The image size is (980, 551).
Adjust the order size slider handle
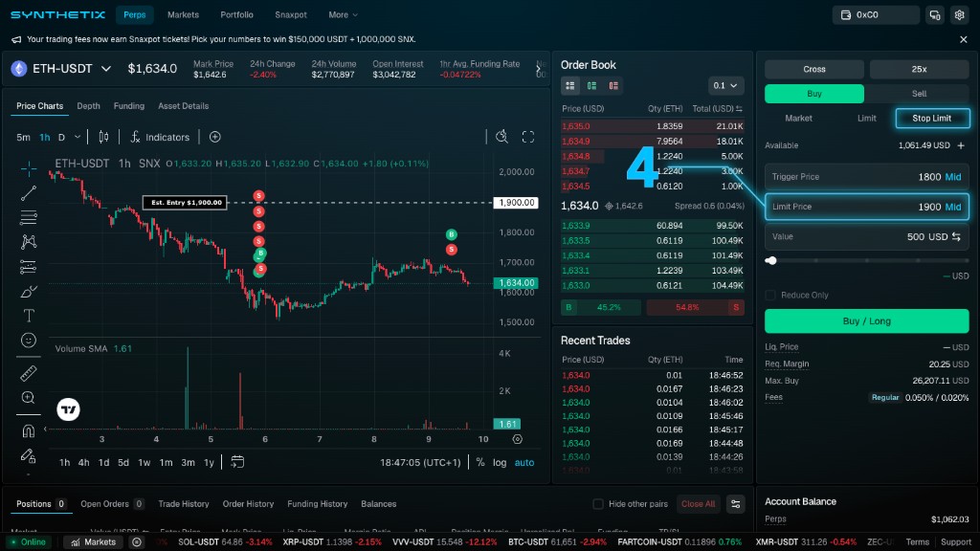771,260
